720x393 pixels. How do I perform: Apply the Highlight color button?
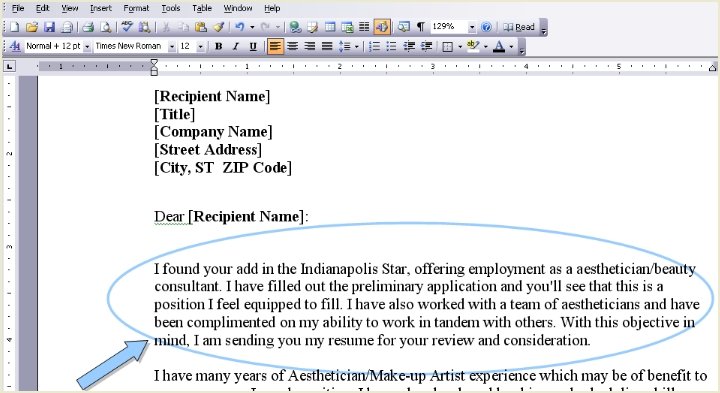473,46
